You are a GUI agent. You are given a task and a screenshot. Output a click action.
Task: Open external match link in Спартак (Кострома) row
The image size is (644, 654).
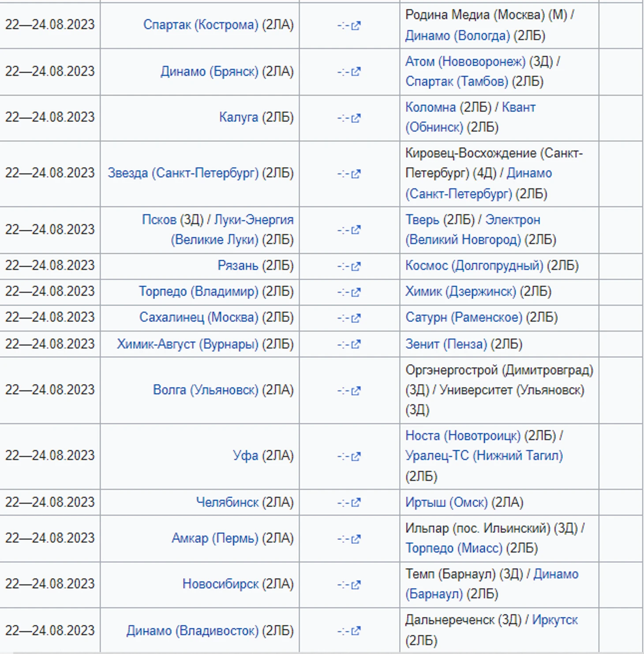pos(355,26)
